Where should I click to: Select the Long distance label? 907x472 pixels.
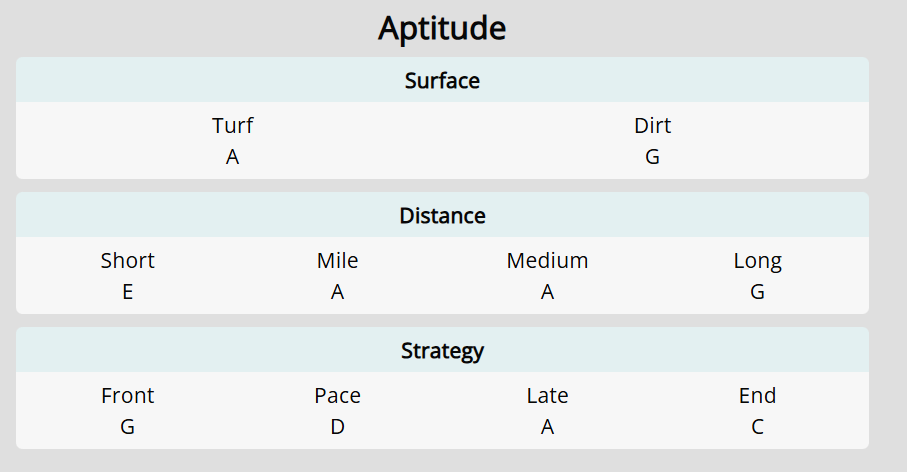click(x=757, y=262)
